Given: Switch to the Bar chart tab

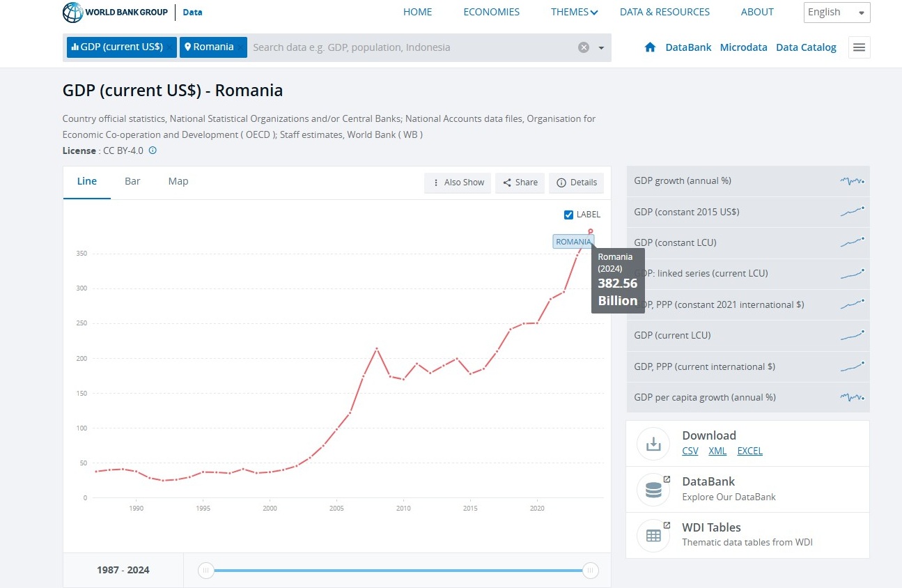Looking at the screenshot, I should (132, 181).
